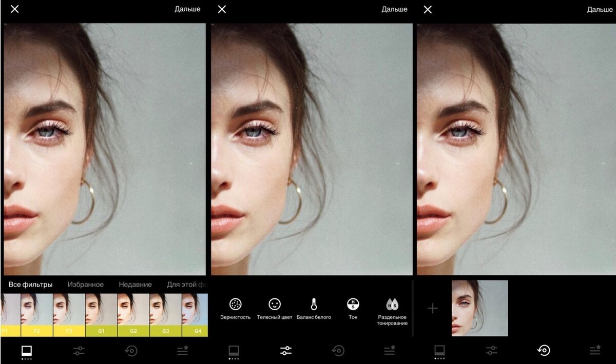Close the editor in right screen
616x364 pixels.
coord(428,9)
